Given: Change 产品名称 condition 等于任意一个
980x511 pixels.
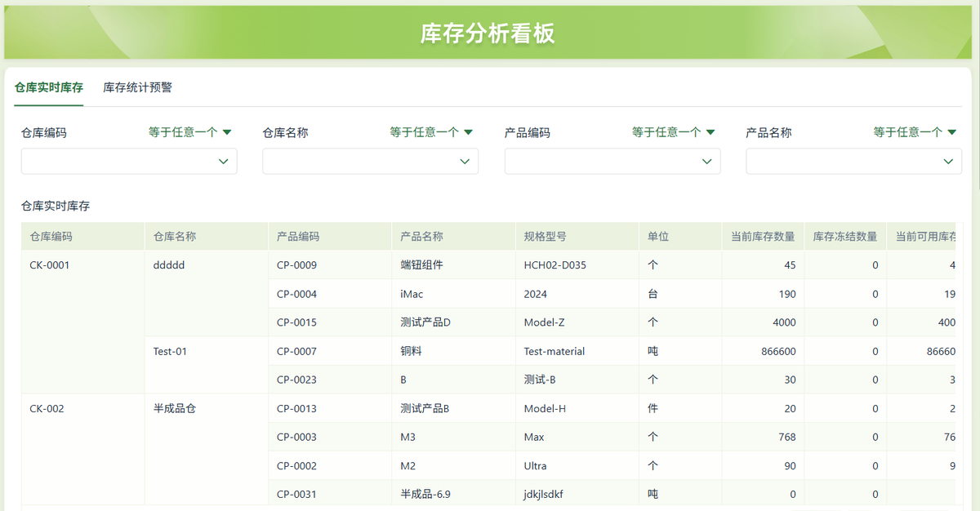Looking at the screenshot, I should click(915, 132).
